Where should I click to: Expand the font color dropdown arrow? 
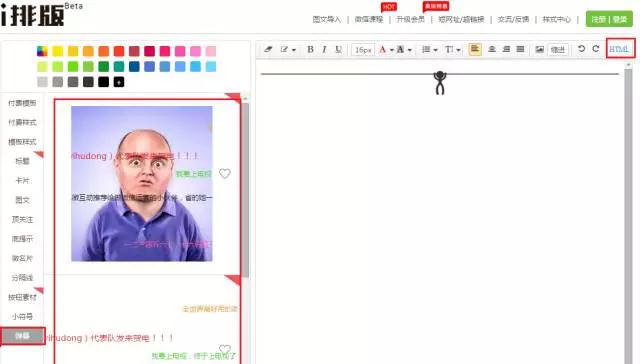coord(392,50)
